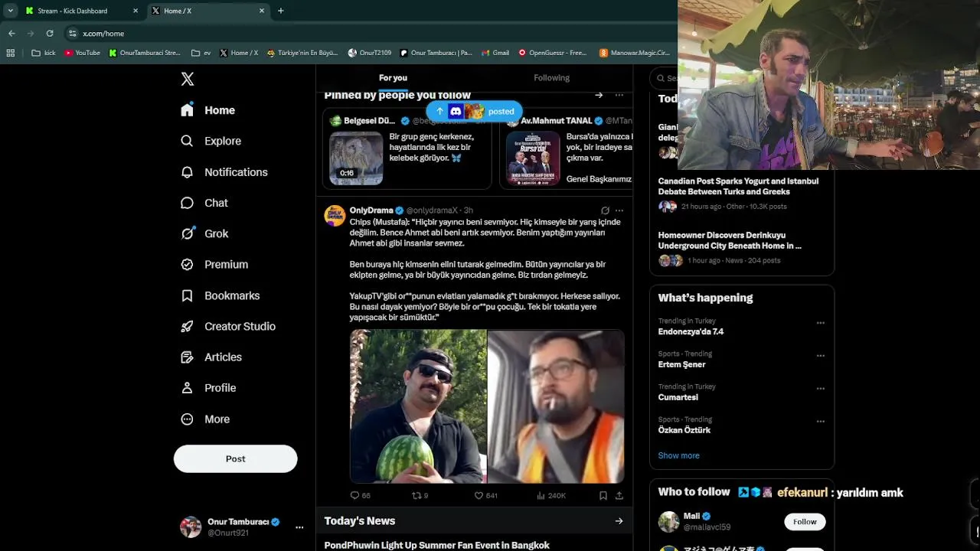
Task: Follow Mali account
Action: [805, 522]
